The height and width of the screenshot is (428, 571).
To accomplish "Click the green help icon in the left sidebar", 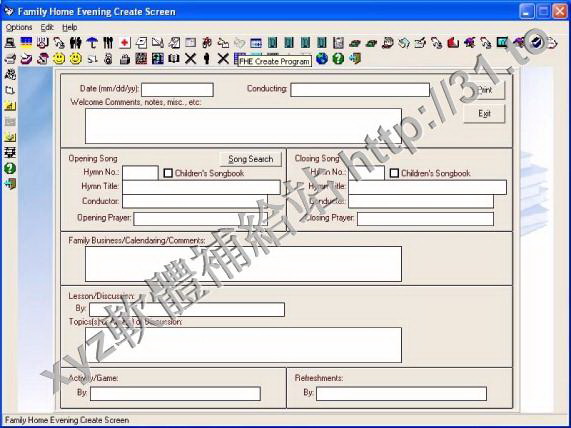I will [10, 168].
